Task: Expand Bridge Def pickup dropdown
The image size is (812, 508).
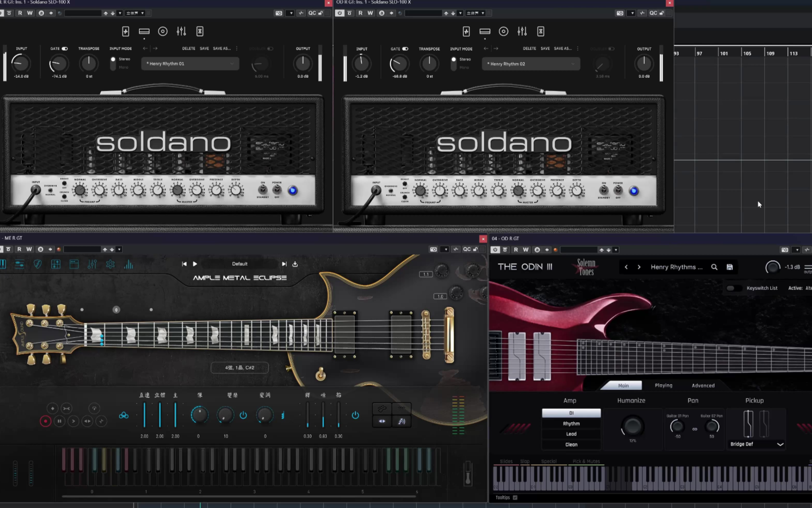Action: point(757,444)
